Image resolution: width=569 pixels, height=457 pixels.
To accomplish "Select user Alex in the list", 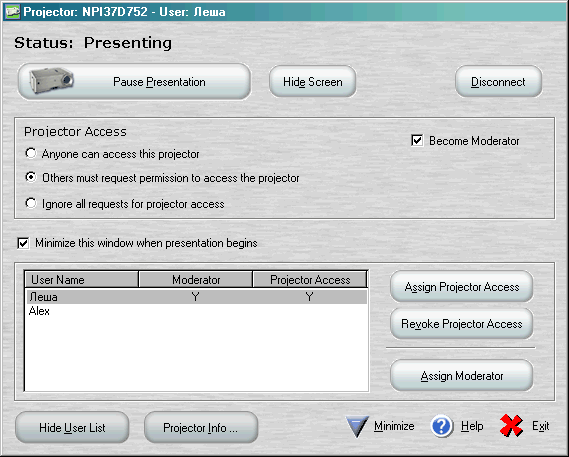I will pyautogui.click(x=196, y=311).
